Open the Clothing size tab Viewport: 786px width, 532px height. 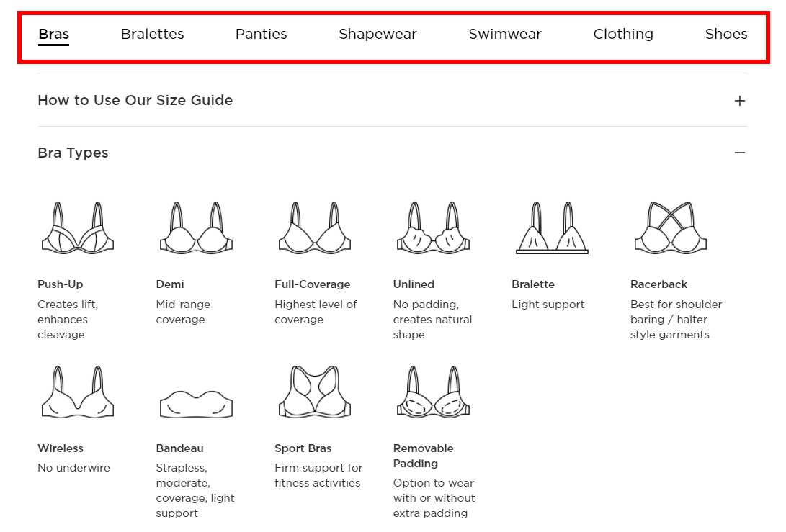tap(623, 34)
